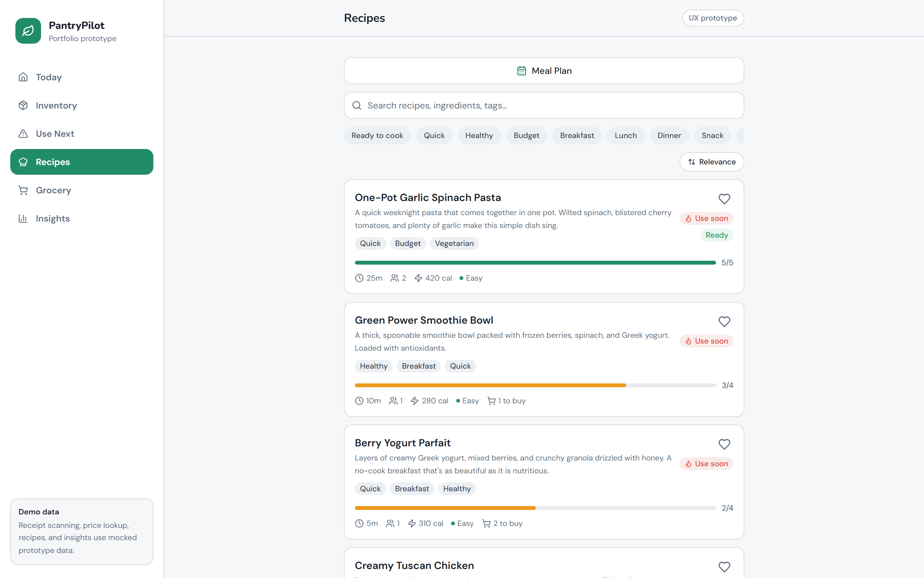Click the Recipes chef hat icon
The height and width of the screenshot is (578, 924).
coord(23,162)
